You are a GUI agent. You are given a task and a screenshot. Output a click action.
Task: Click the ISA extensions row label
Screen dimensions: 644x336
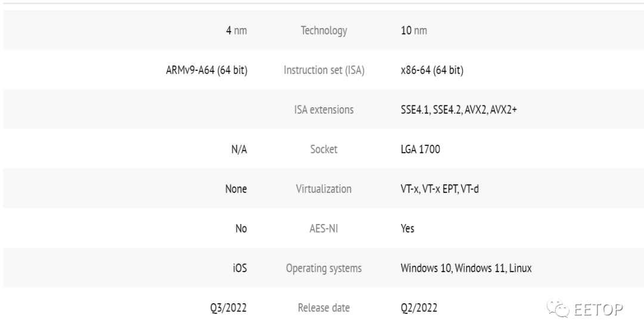pyautogui.click(x=324, y=110)
